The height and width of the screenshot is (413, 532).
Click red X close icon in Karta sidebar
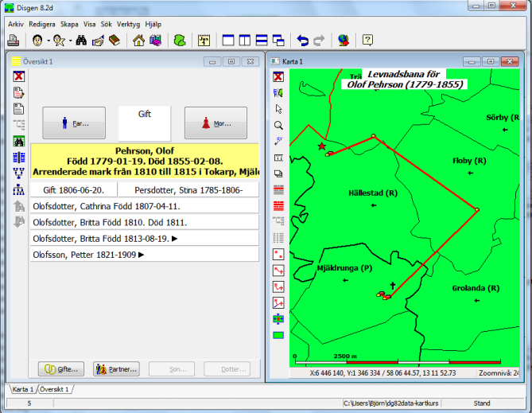278,76
